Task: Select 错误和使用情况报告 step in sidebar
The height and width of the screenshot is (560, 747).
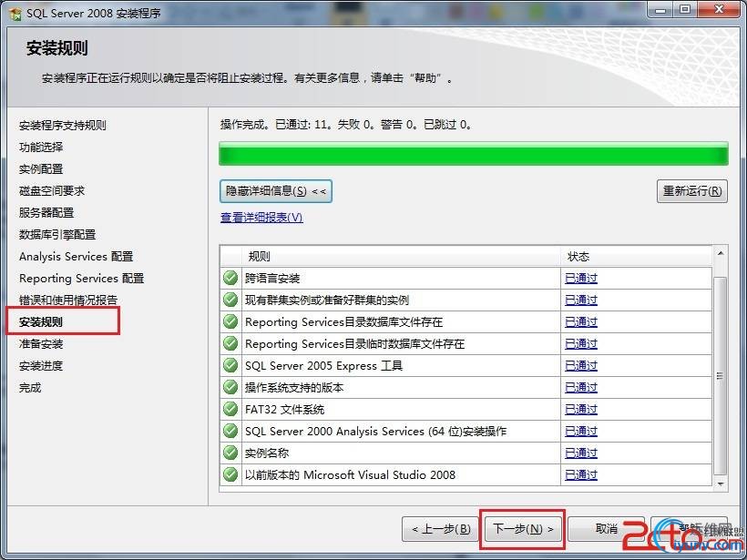Action: [x=68, y=300]
